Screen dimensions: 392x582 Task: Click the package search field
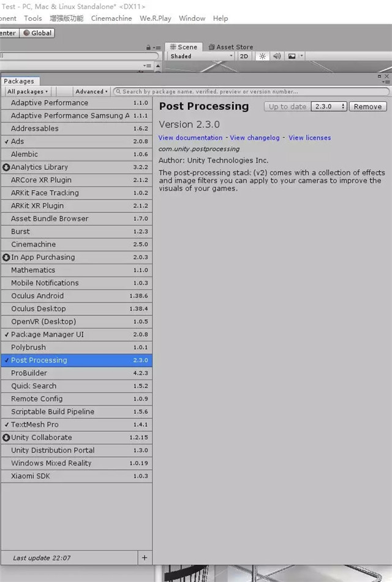point(251,91)
